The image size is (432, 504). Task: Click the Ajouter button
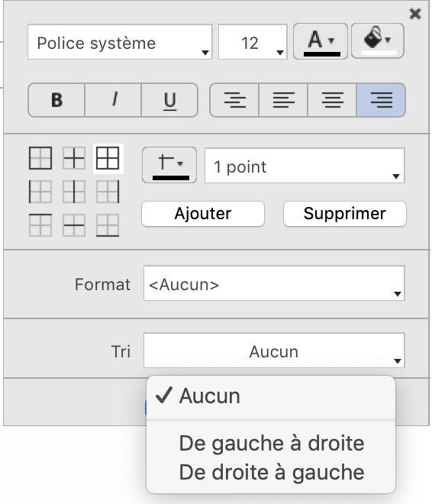coord(203,214)
